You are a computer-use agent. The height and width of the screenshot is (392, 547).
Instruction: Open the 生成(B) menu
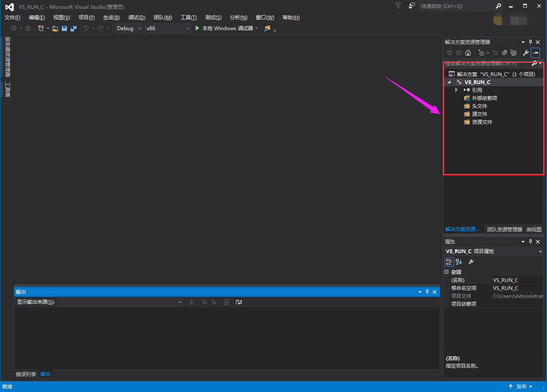pos(112,18)
